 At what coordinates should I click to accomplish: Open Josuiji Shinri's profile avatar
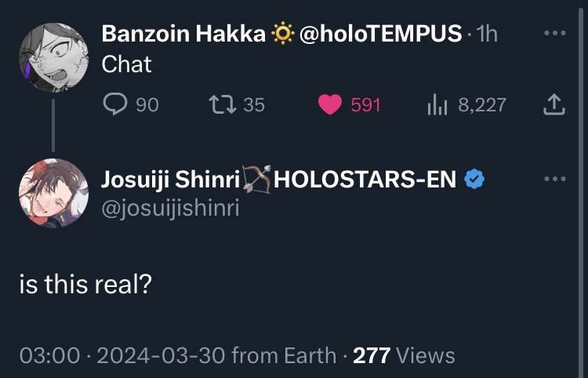(53, 194)
